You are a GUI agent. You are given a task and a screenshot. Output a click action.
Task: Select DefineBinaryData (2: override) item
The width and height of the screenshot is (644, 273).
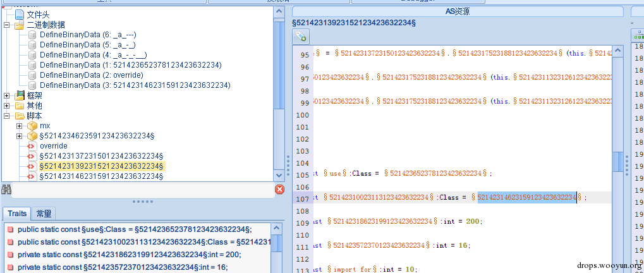tap(91, 76)
